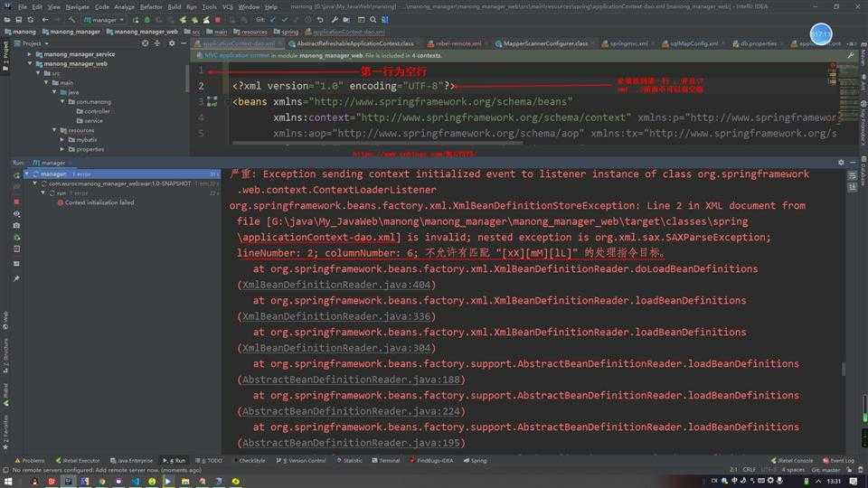This screenshot has width=868, height=488.
Task: Click the camera dump threads icon
Action: (x=16, y=226)
